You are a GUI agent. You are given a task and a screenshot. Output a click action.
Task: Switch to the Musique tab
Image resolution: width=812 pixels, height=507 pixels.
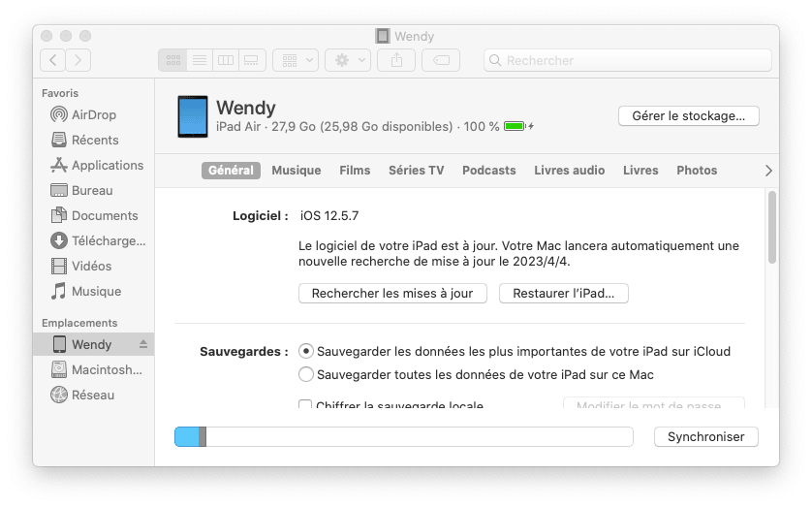tap(296, 171)
